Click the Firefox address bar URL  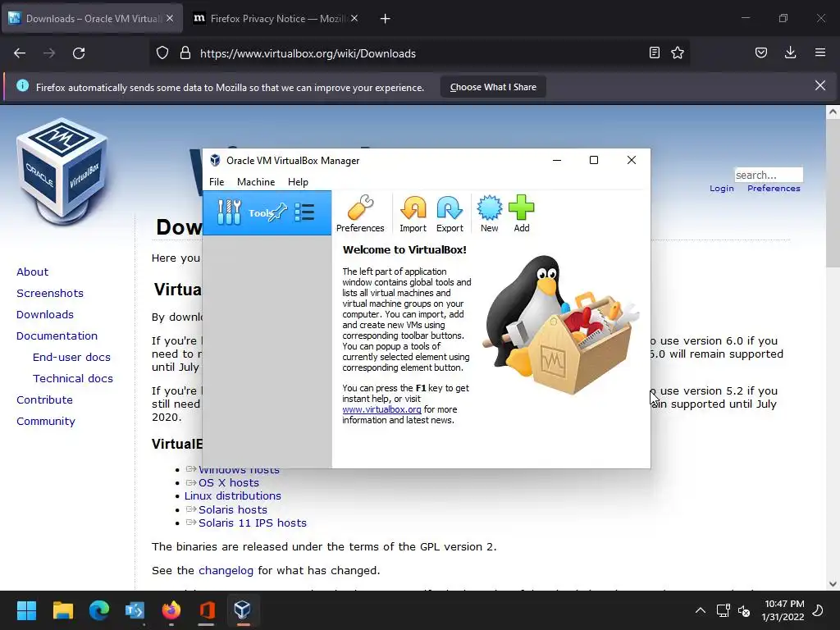(x=308, y=53)
